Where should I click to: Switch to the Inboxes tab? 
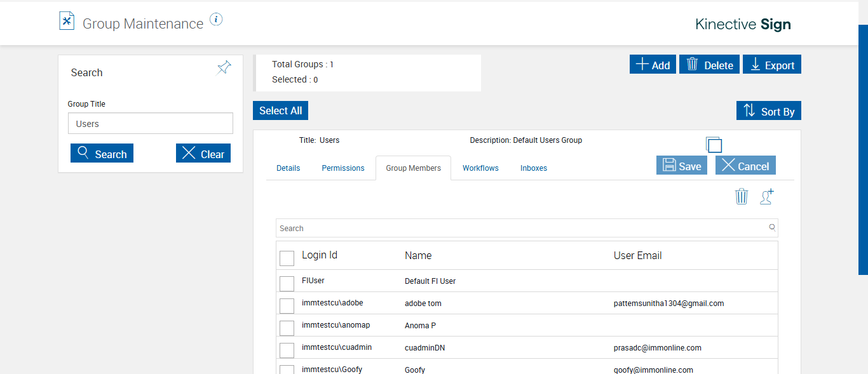pos(534,168)
